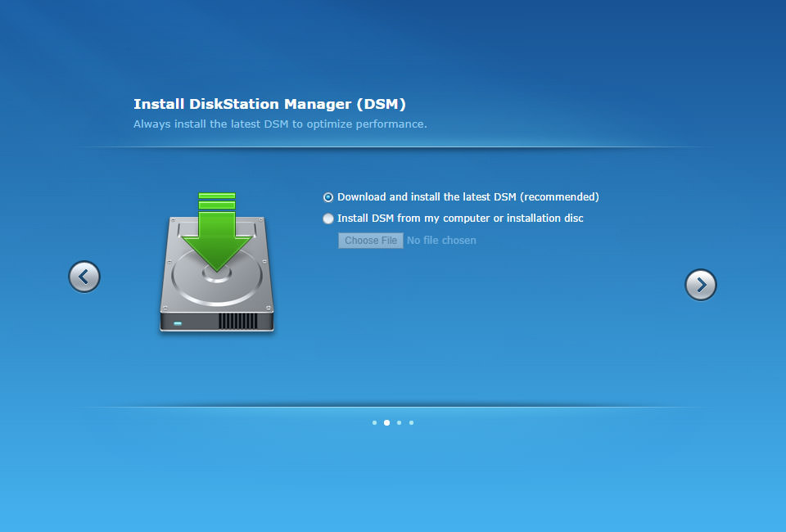Click 'Always install the latest DSM' subtitle
786x532 pixels.
(x=280, y=124)
